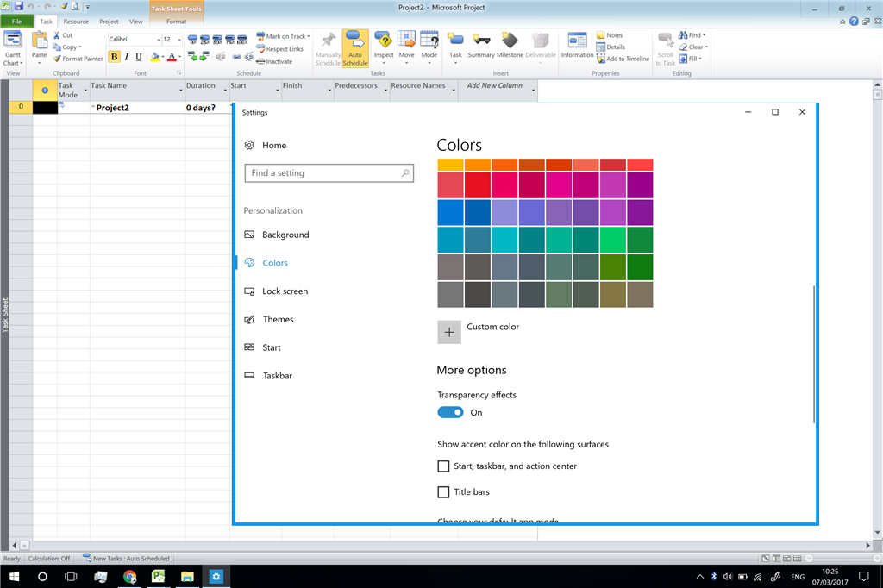Click the Move button in Tasks group
The width and height of the screenshot is (883, 588).
(407, 47)
